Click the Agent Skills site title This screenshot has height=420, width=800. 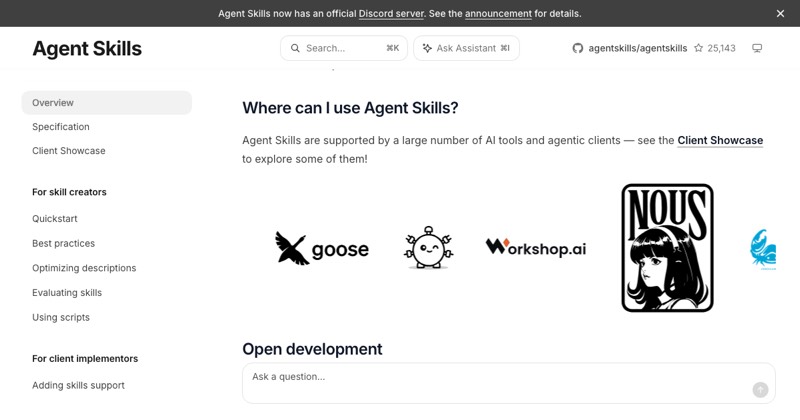tap(87, 48)
